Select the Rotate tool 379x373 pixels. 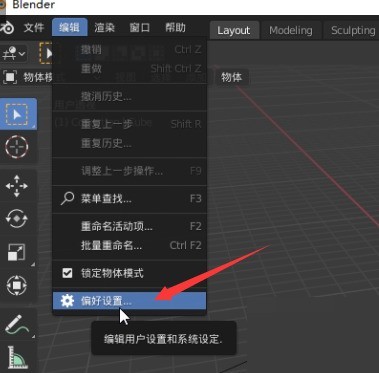17,219
